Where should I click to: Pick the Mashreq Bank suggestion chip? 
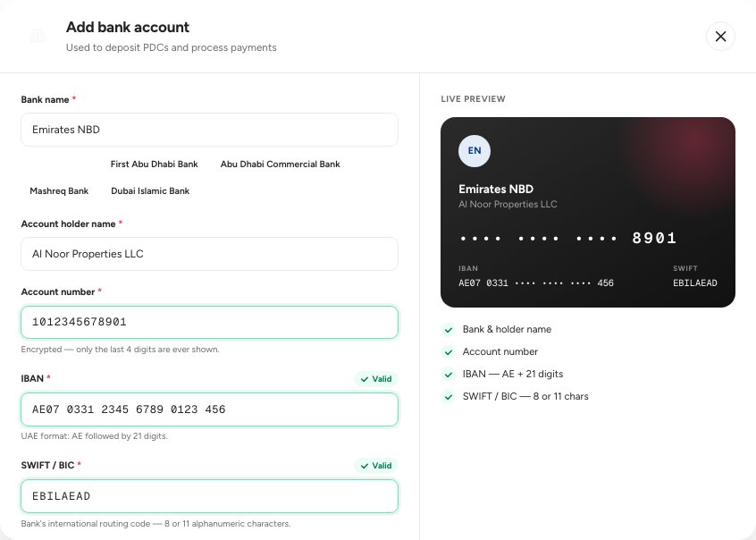[59, 191]
